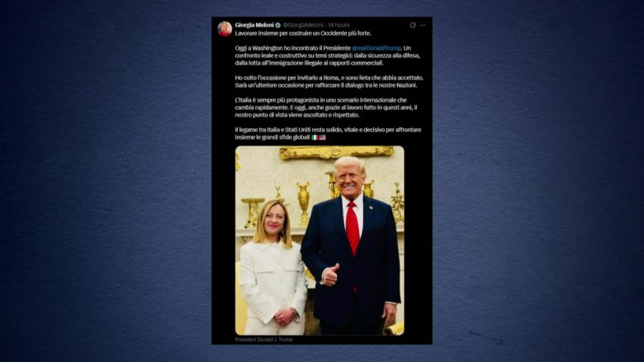Open the Giorgia Meloni display name
The image size is (644, 362).
click(x=254, y=25)
